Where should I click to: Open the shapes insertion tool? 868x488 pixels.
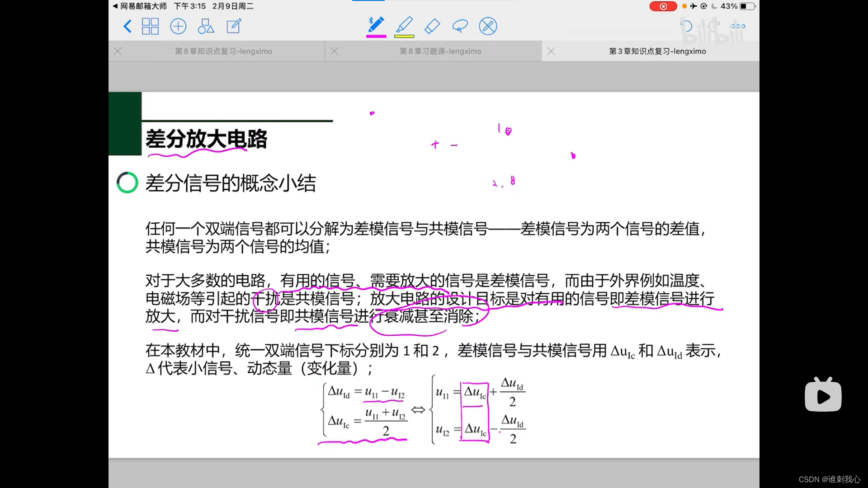pos(206,26)
